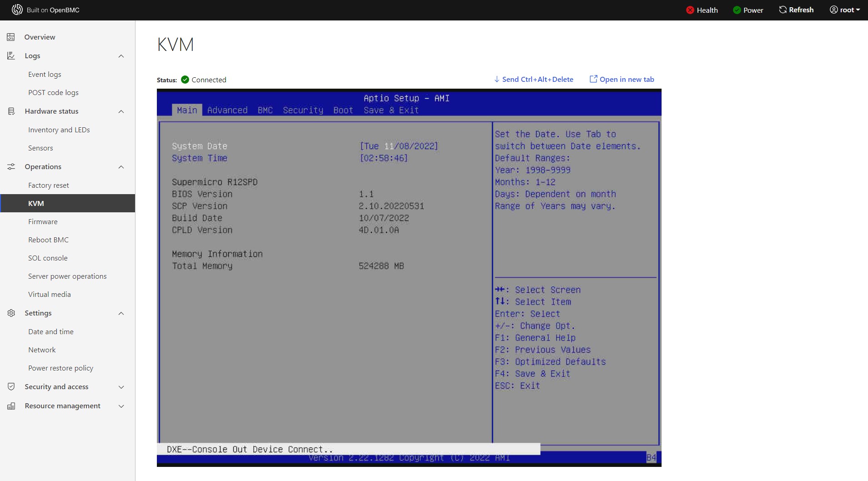The width and height of the screenshot is (868, 481).
Task: Click the green Connected status icon
Action: [185, 80]
